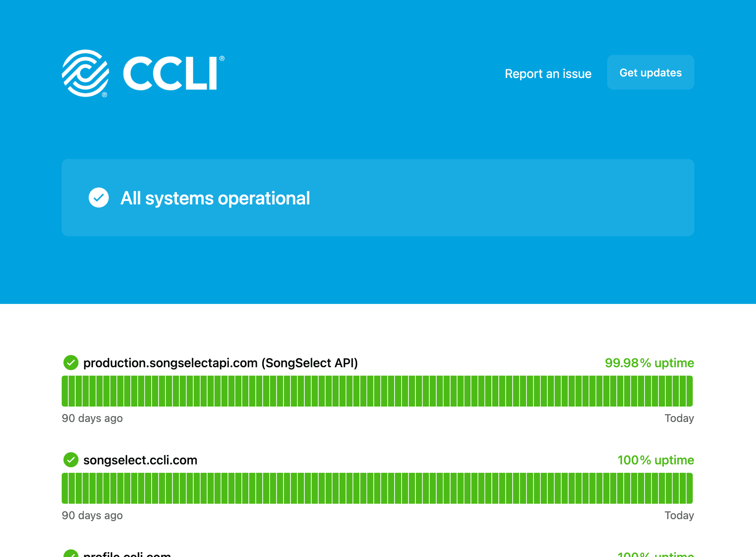This screenshot has width=756, height=557.
Task: Click the All systems operational checkmark icon
Action: coord(99,198)
